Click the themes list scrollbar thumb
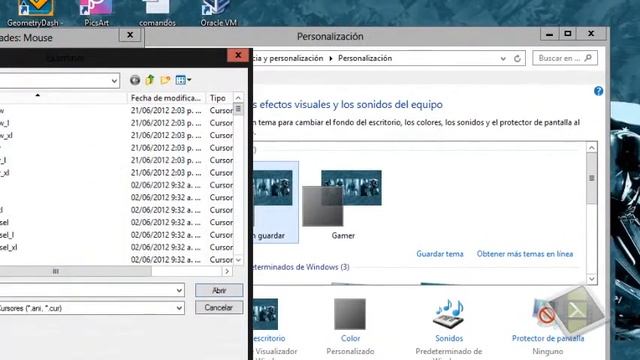The width and height of the screenshot is (640, 360). coord(592,178)
